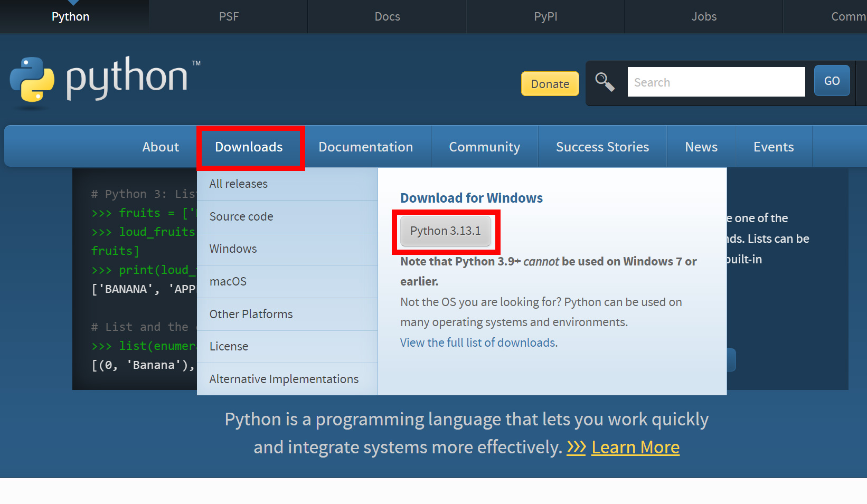Viewport: 867px width, 504px height.
Task: Switch to PyPI in the top bar
Action: point(545,16)
